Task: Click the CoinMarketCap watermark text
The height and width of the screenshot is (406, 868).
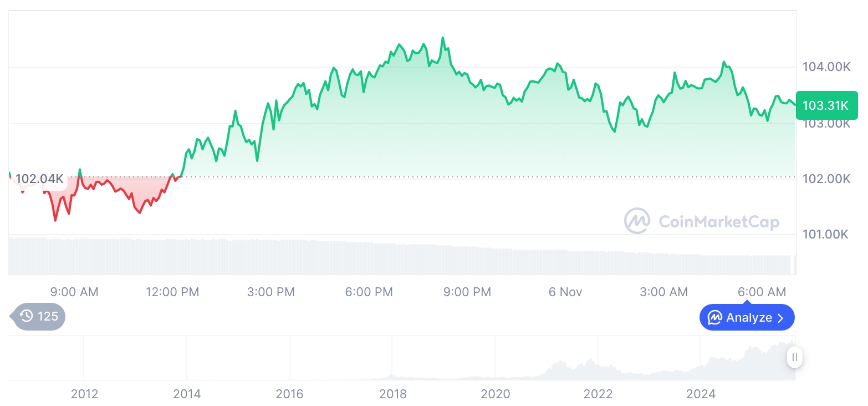Action: click(719, 222)
